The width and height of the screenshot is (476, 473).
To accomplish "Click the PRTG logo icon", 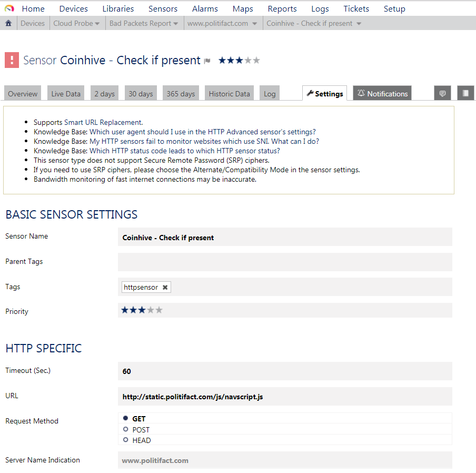I will click(9, 8).
